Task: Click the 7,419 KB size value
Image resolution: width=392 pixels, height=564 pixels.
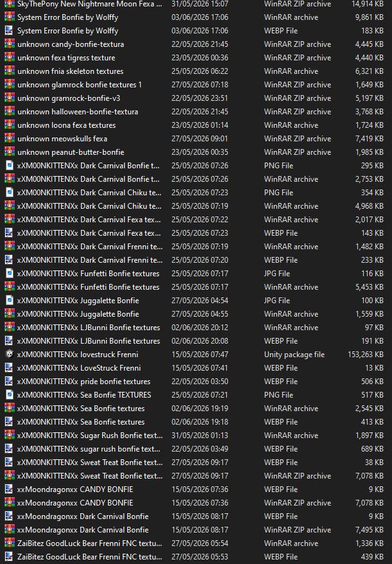Action: [369, 139]
